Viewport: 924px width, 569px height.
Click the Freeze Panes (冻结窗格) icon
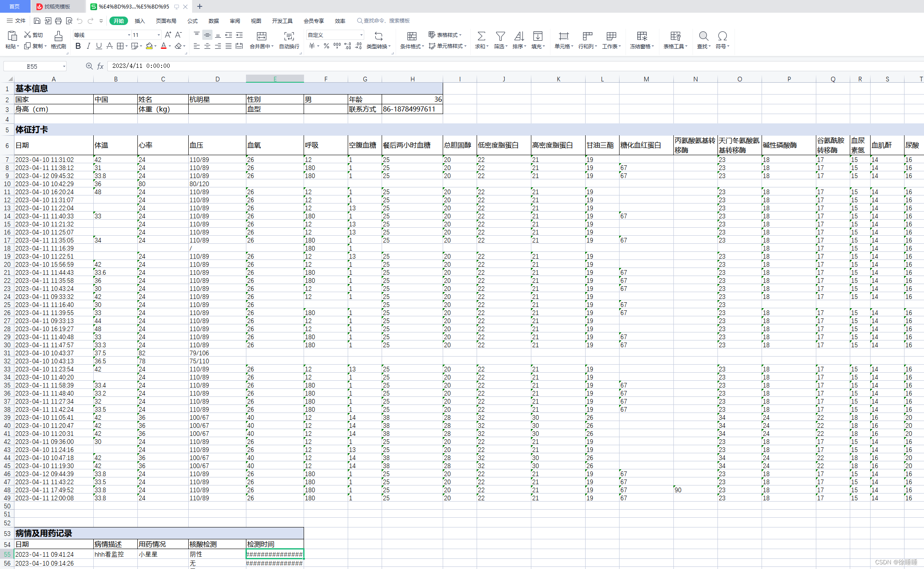tap(642, 36)
